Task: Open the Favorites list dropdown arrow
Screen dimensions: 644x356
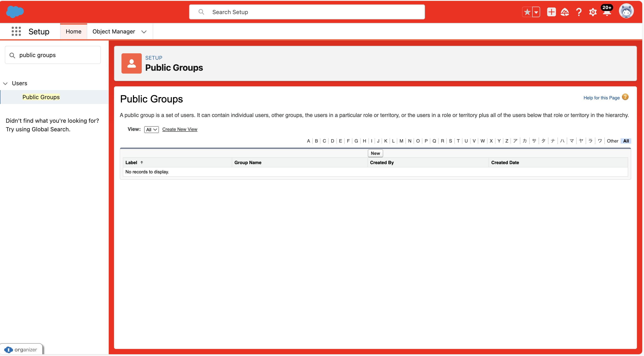Action: 536,12
